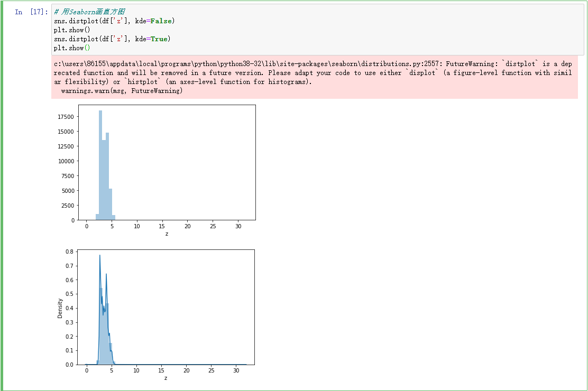This screenshot has width=588, height=391.
Task: Click the green left border of the selected cell
Action: click(x=2, y=196)
